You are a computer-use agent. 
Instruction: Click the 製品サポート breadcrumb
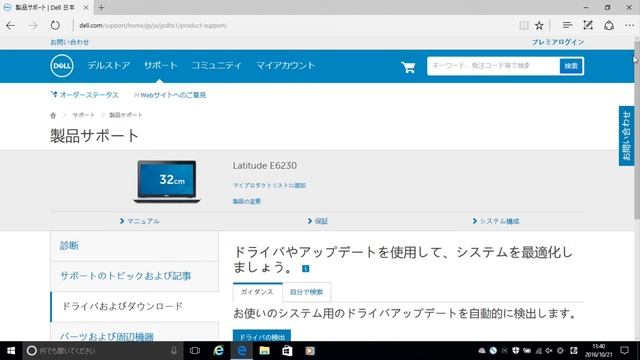(x=126, y=115)
